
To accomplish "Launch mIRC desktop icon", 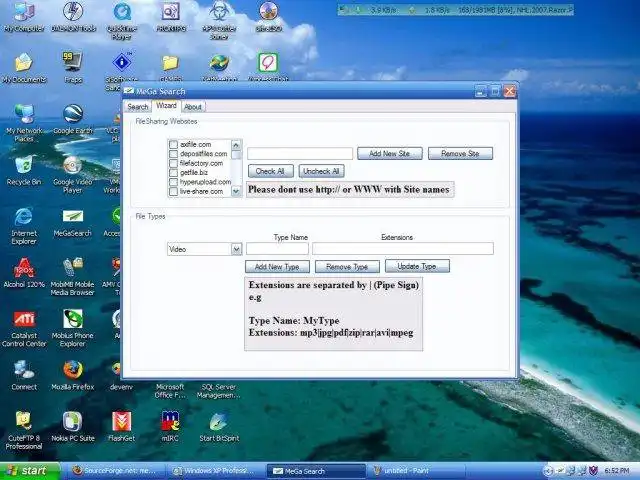I will [170, 427].
